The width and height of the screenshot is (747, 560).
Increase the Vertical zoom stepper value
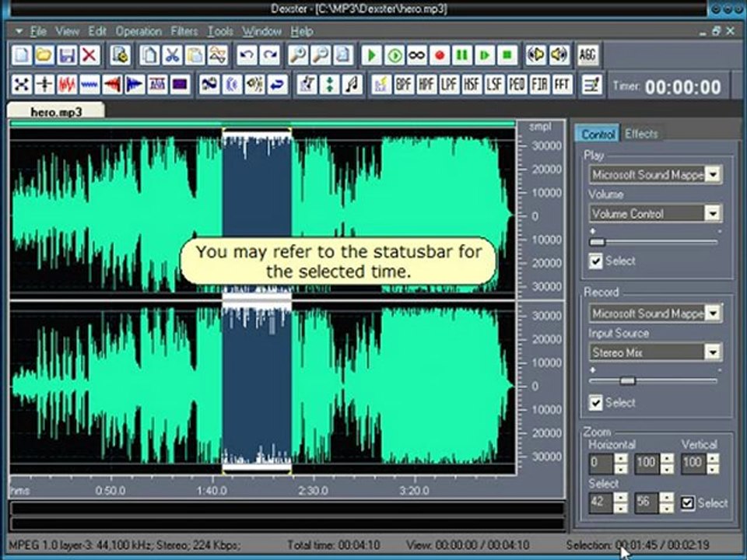pyautogui.click(x=713, y=458)
